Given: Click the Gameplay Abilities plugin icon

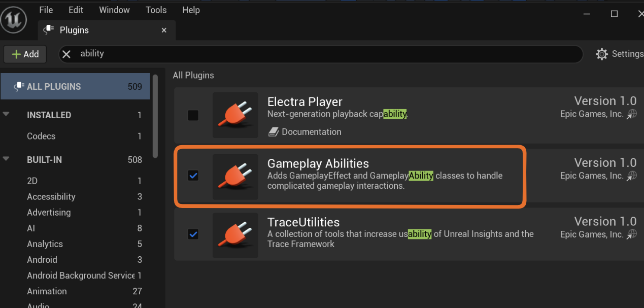Looking at the screenshot, I should pos(235,177).
